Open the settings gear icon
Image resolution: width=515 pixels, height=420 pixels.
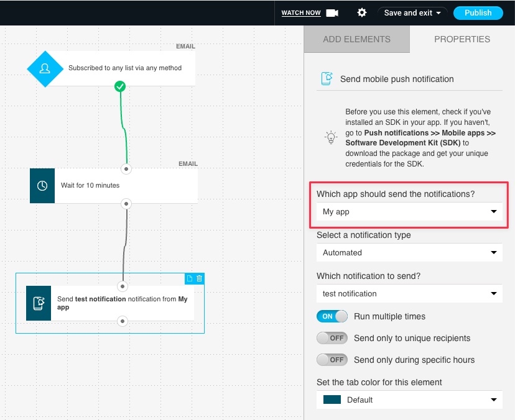[361, 12]
